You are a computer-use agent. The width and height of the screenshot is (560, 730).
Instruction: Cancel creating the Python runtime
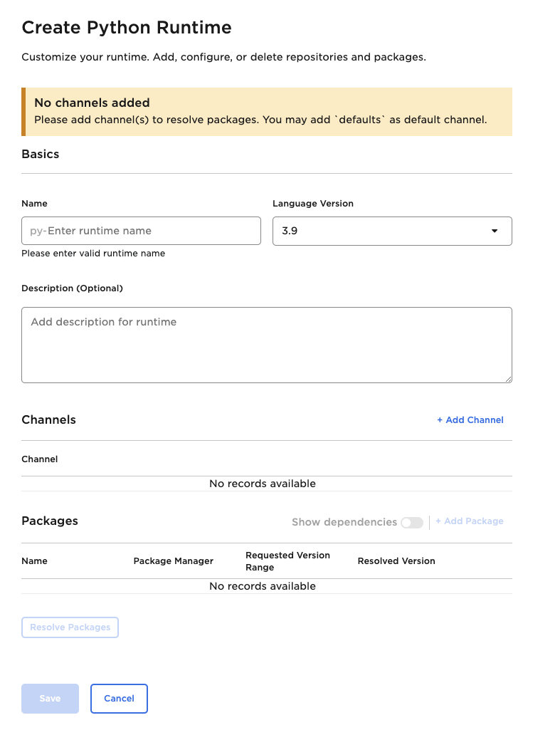[119, 699]
